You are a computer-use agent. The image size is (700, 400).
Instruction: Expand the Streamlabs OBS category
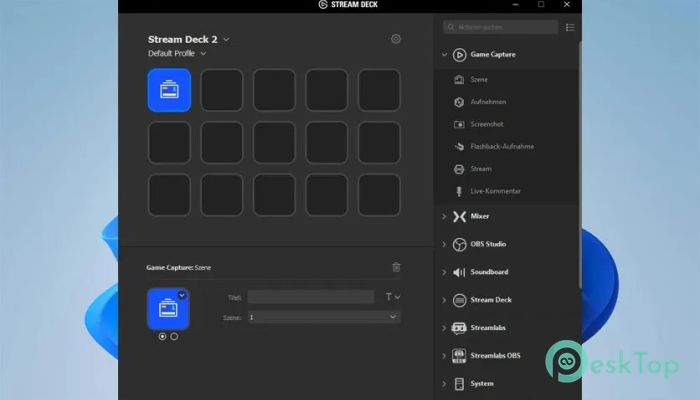click(444, 356)
